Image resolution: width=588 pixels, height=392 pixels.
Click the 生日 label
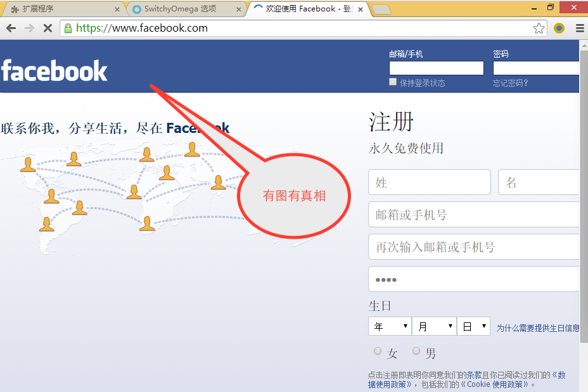pos(380,306)
